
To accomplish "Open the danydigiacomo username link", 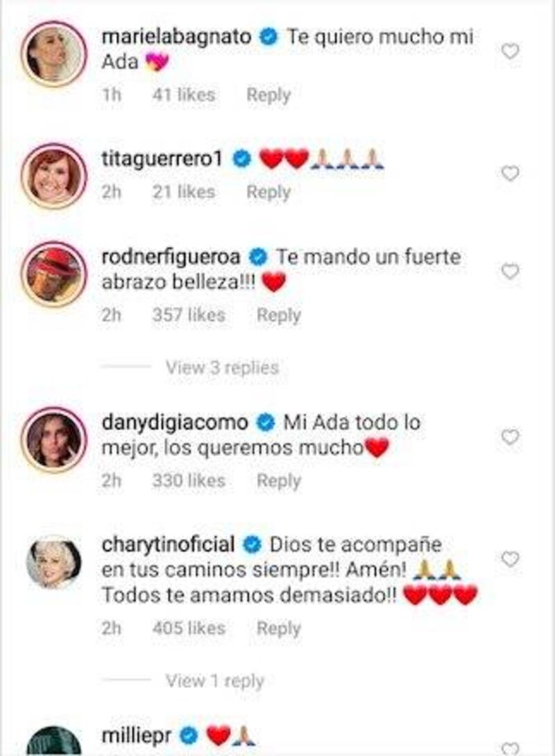I will 175,423.
